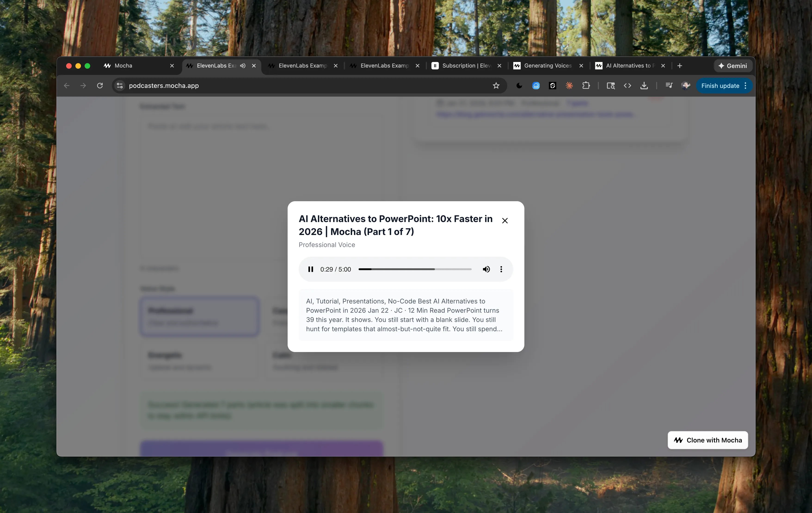812x513 pixels.
Task: Click the Clone with Mocha button
Action: 708,440
